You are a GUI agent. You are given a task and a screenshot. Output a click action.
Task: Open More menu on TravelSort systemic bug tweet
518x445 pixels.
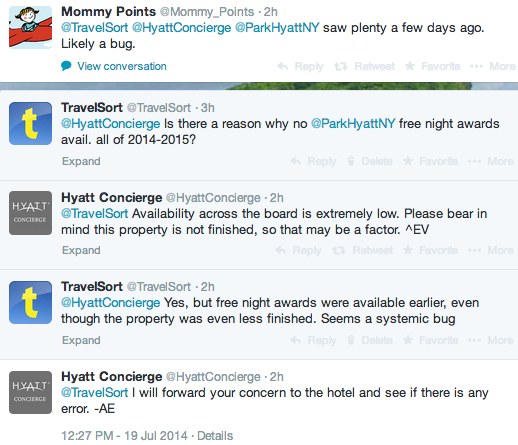[x=491, y=340]
